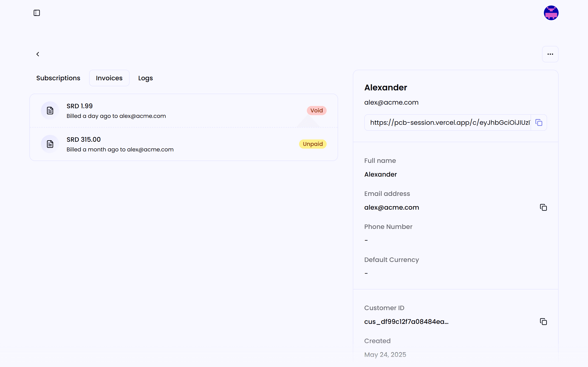This screenshot has width=588, height=367.
Task: Click the Unpaid status badge
Action: coord(312,144)
